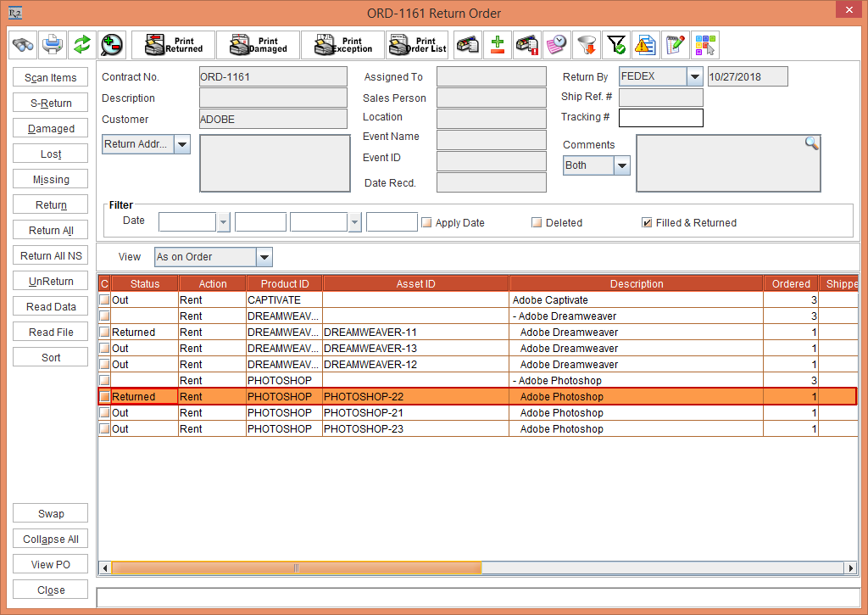Image resolution: width=868 pixels, height=615 pixels.
Task: Click the notepad with pencil icon
Action: (675, 44)
